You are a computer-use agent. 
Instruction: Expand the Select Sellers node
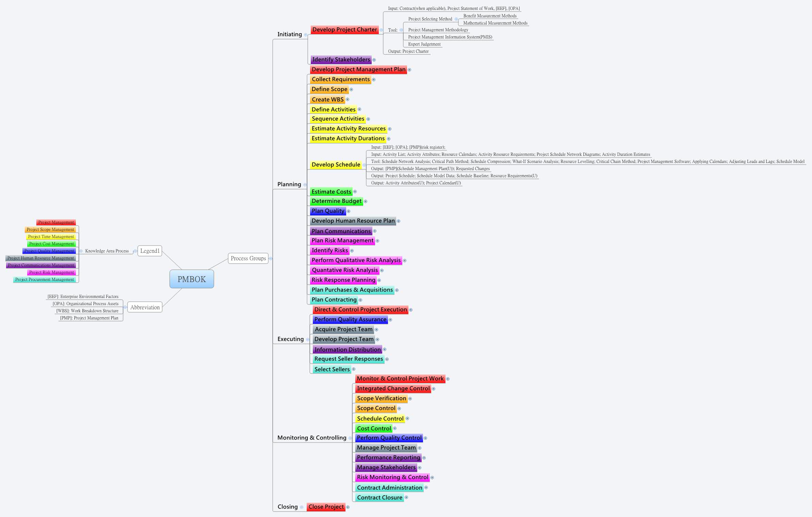[x=354, y=369]
